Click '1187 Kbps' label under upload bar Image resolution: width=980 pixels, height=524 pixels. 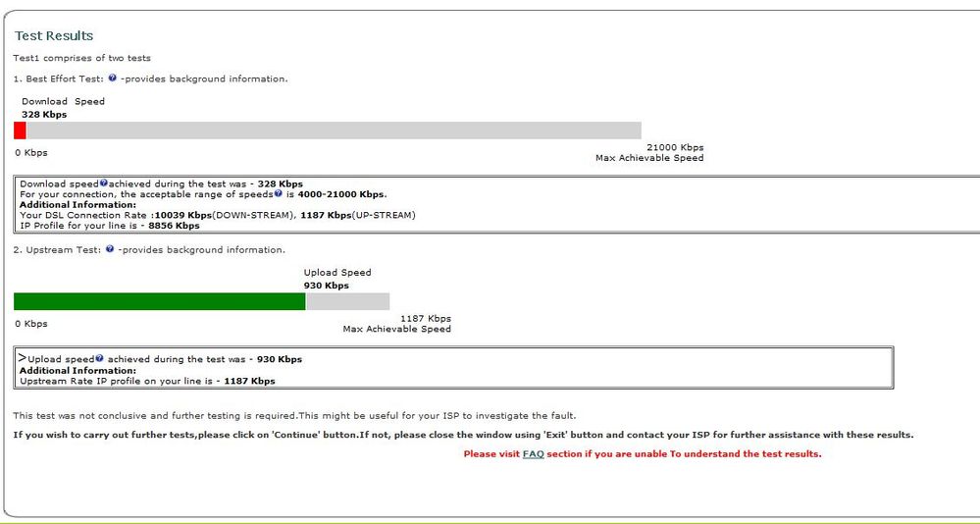[x=426, y=318]
